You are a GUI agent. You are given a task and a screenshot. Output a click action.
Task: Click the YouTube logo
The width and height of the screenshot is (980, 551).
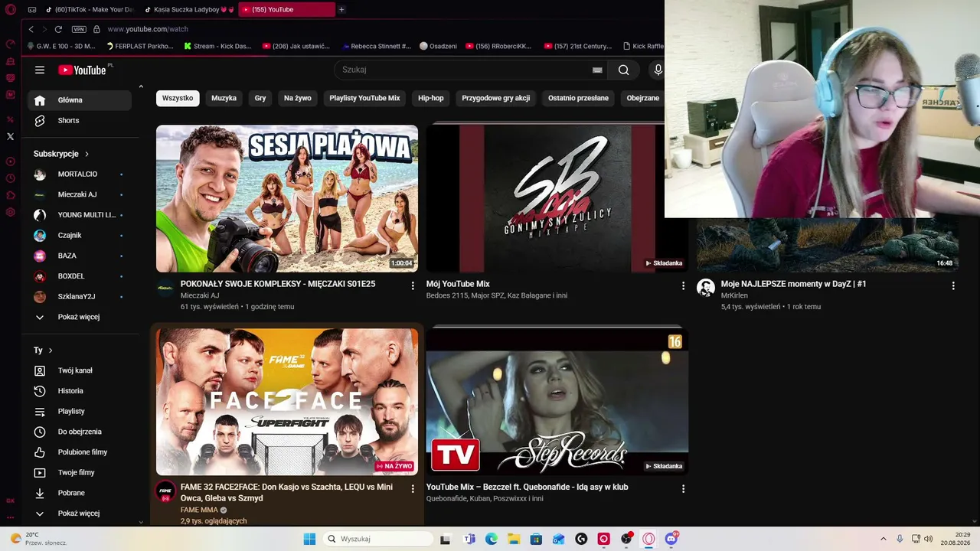point(82,70)
